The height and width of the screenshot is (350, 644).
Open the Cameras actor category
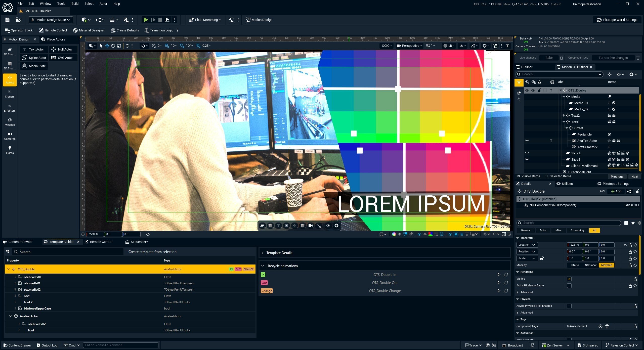(x=10, y=136)
